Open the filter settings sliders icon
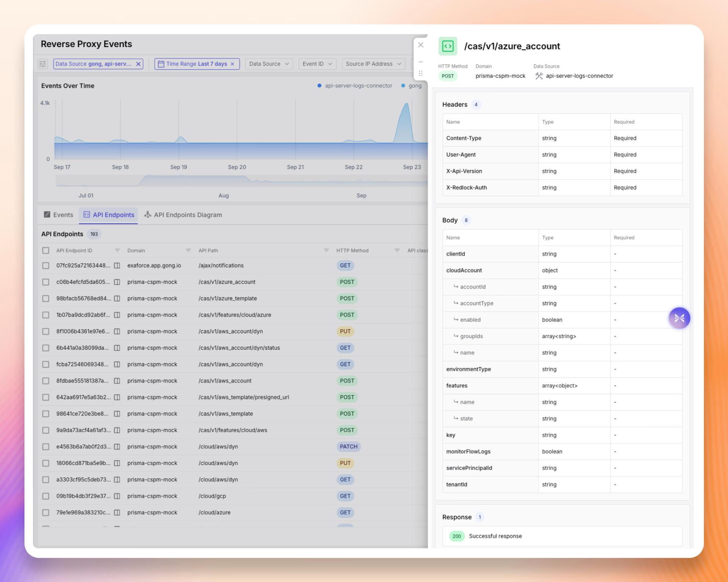Screen dimensions: 728x582 pos(43,64)
